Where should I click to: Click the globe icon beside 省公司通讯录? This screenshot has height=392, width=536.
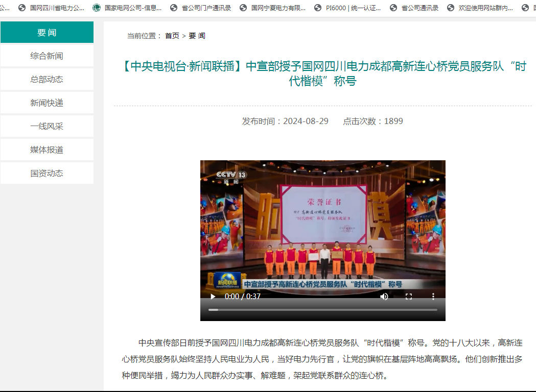393,8
